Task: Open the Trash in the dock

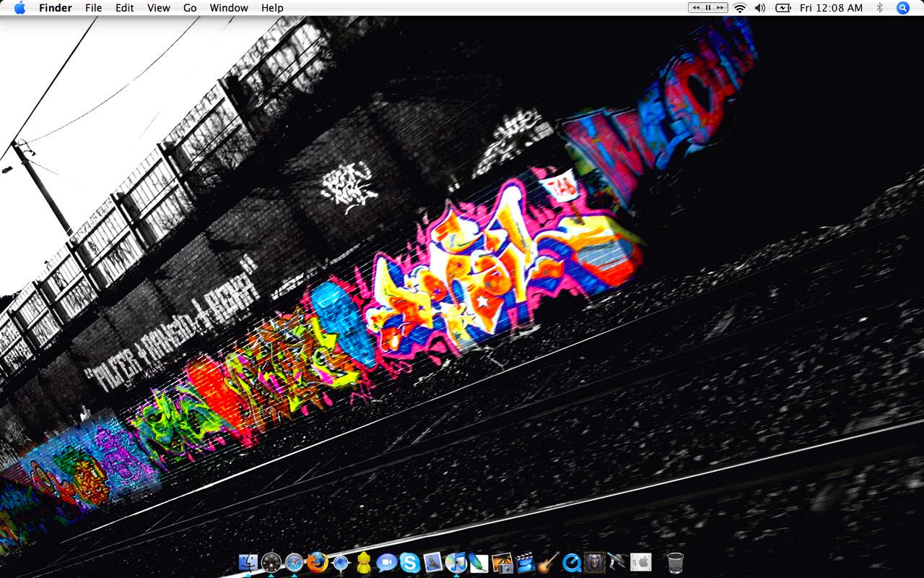Action: click(x=676, y=562)
